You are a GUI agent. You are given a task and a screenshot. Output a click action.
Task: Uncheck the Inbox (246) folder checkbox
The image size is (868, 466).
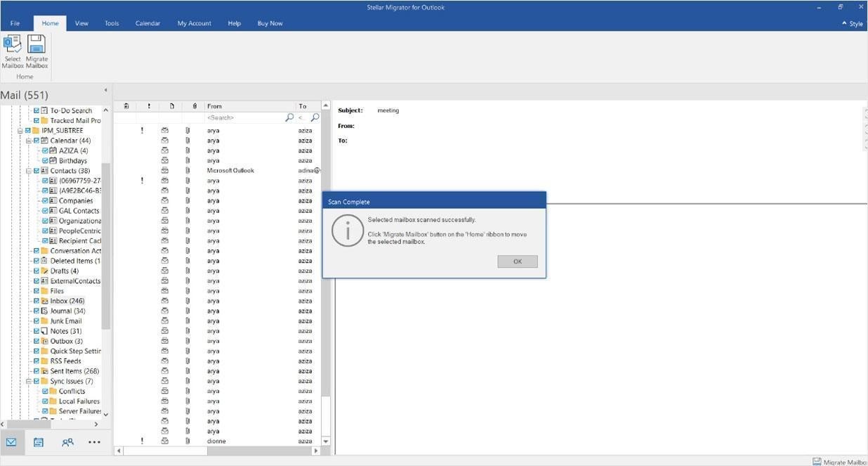click(37, 300)
